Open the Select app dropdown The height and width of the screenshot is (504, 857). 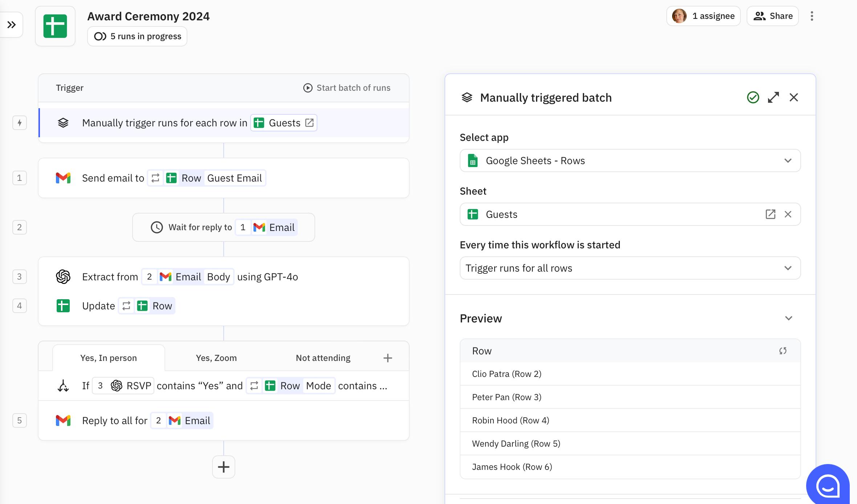(630, 160)
